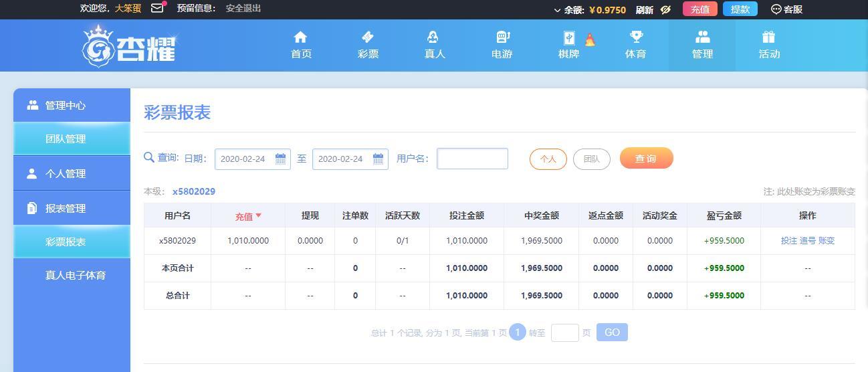Select the 个人 filter option
Screen dimensions: 868x372
pyautogui.click(x=548, y=159)
